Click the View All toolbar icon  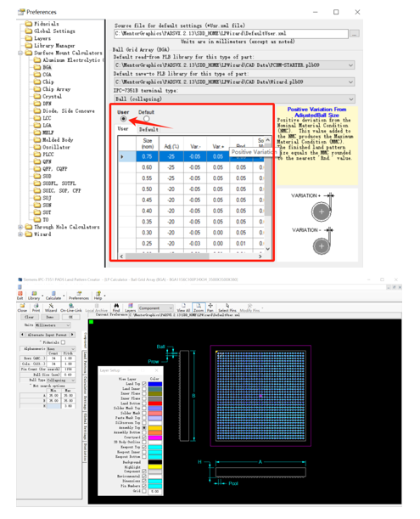(x=183, y=307)
